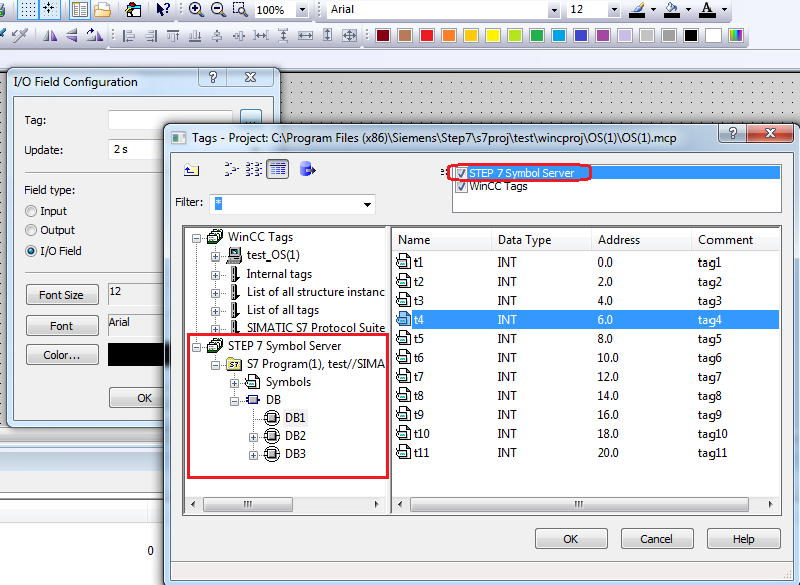Image resolution: width=800 pixels, height=585 pixels.
Task: Toggle the snap to grid icon
Action: pos(49,9)
